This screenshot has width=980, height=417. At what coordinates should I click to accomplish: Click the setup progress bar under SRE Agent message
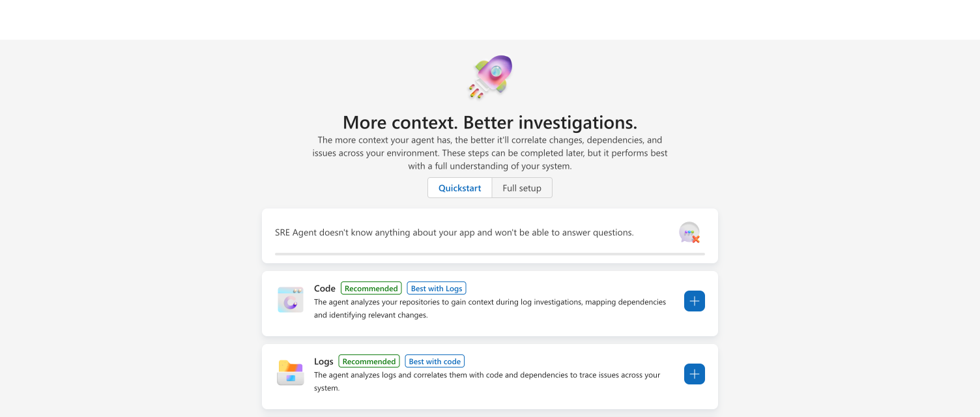tap(490, 253)
